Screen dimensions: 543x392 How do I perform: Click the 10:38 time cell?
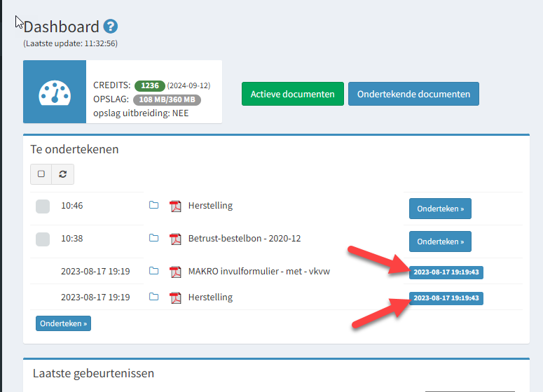click(x=72, y=239)
